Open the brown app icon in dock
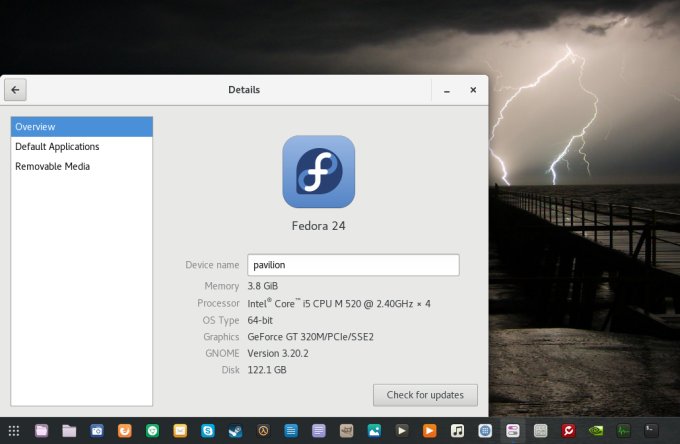 point(347,431)
